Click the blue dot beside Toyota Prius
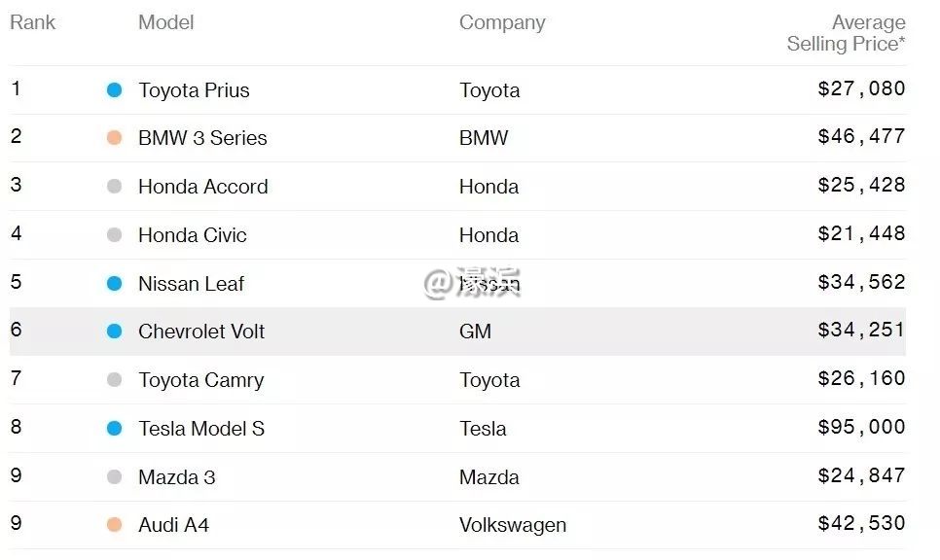940x560 pixels. pyautogui.click(x=114, y=90)
